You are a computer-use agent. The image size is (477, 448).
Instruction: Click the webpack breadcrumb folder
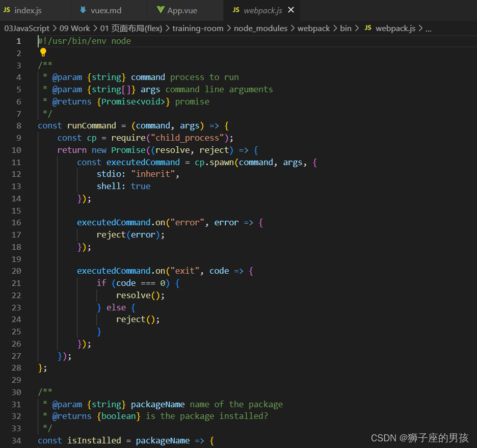(x=313, y=28)
